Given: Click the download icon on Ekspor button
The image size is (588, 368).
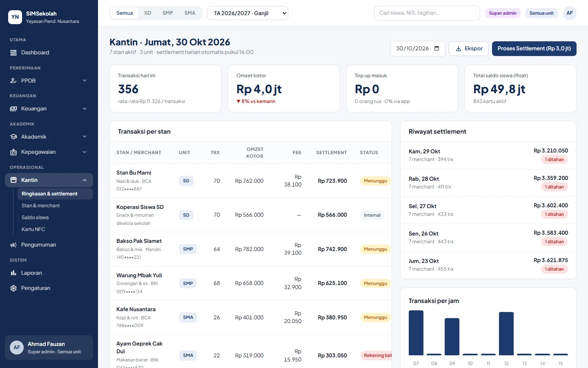Looking at the screenshot, I should pyautogui.click(x=459, y=49).
